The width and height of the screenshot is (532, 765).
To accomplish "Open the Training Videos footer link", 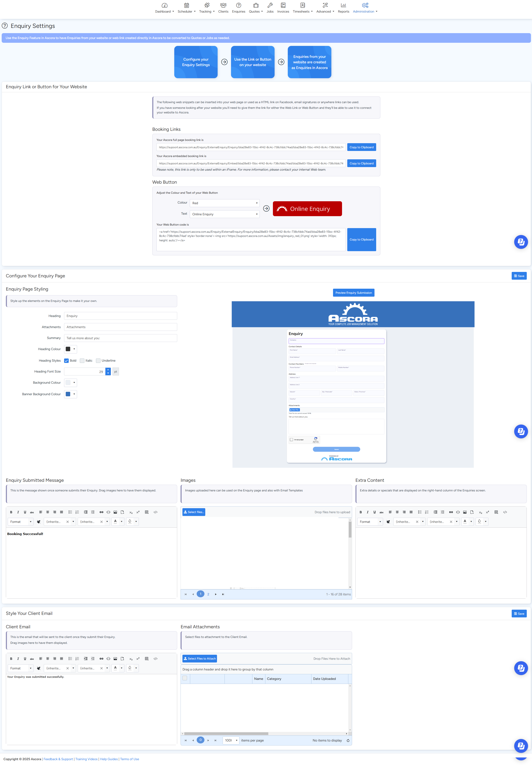I will [x=86, y=759].
